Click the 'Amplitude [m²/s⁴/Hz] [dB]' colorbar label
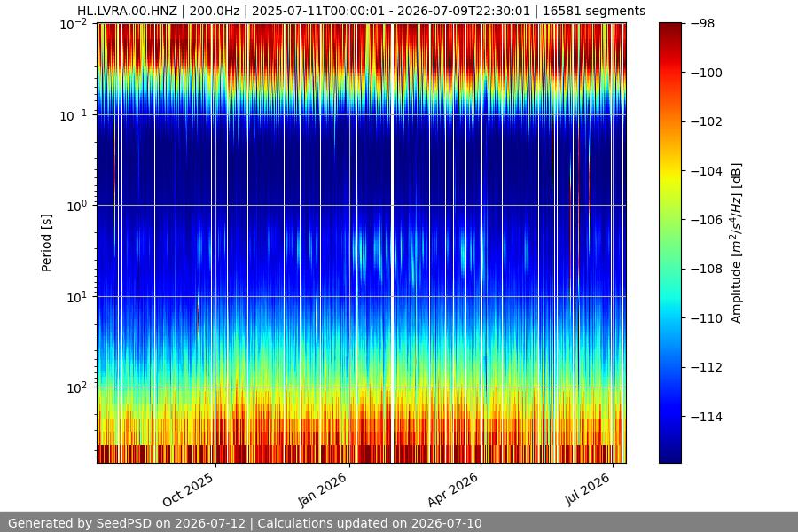This screenshot has width=798, height=532. pos(737,243)
